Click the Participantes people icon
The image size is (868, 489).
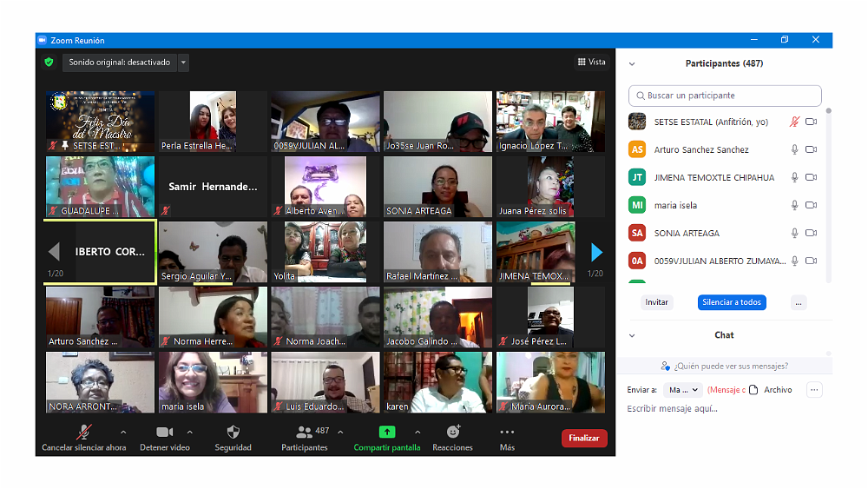(x=304, y=432)
